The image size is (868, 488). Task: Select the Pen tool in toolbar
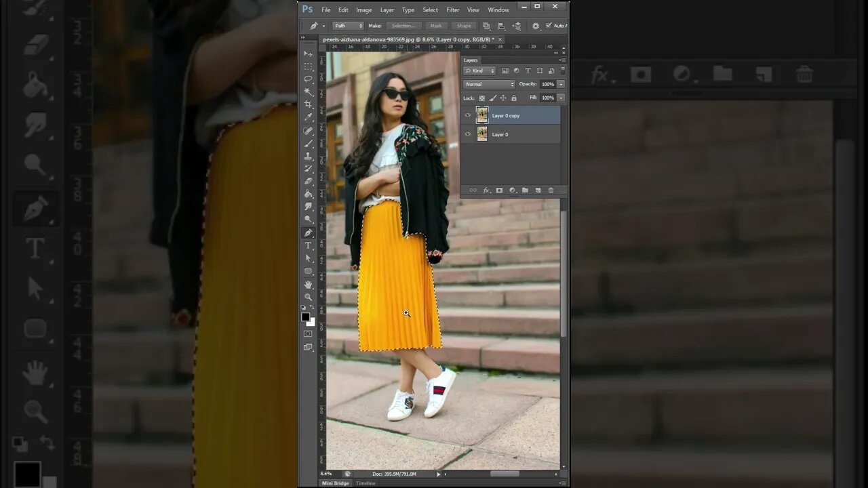point(308,232)
